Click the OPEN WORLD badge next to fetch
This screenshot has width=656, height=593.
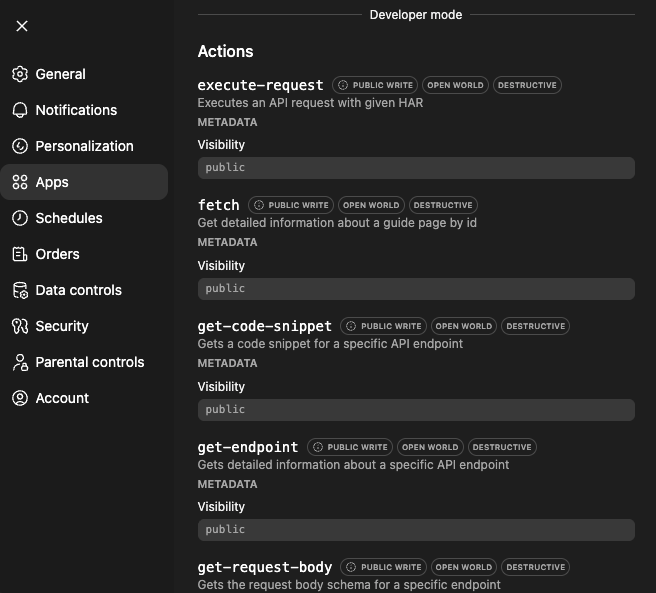click(371, 205)
